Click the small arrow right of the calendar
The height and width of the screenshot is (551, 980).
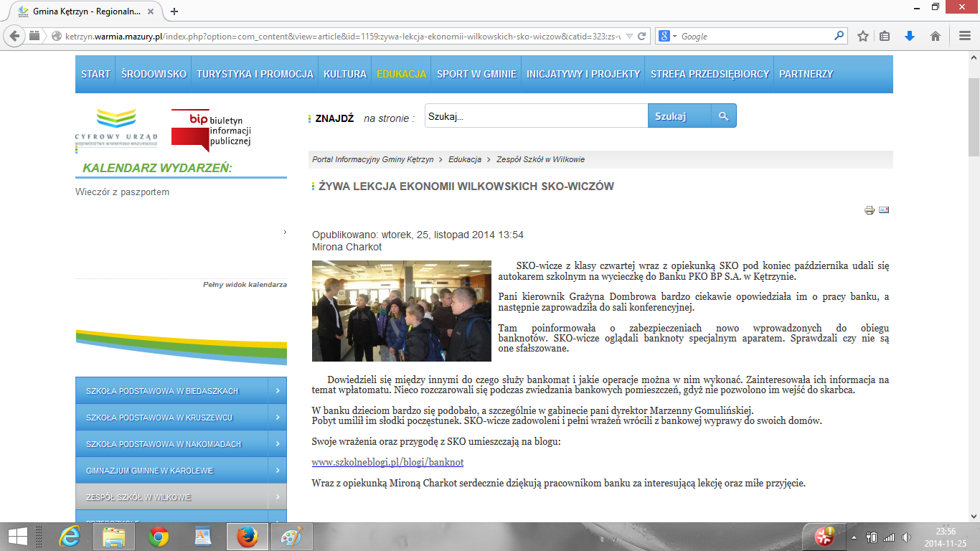tap(285, 232)
